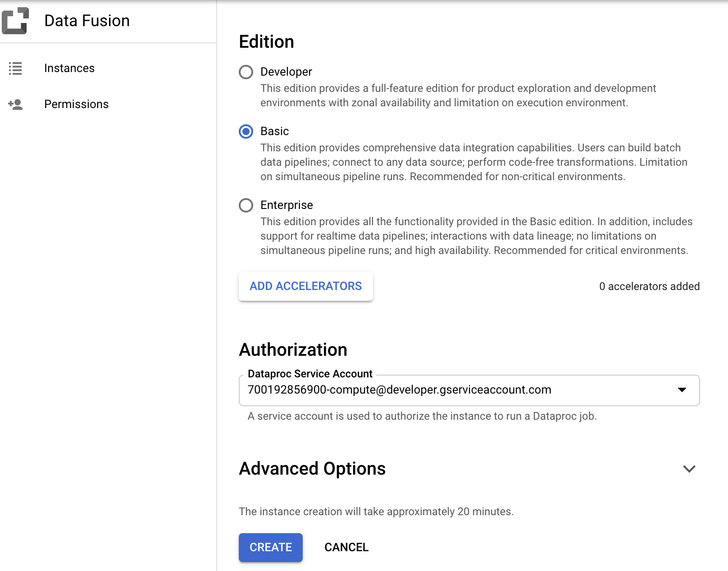This screenshot has width=728, height=571.
Task: Click ADD ACCELERATORS
Action: tap(305, 286)
